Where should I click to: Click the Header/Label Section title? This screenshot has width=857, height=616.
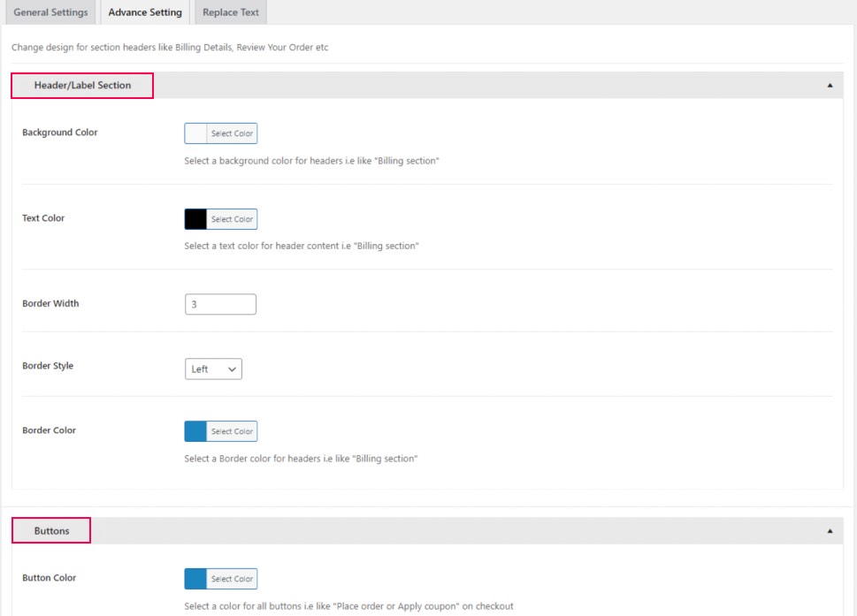[82, 86]
